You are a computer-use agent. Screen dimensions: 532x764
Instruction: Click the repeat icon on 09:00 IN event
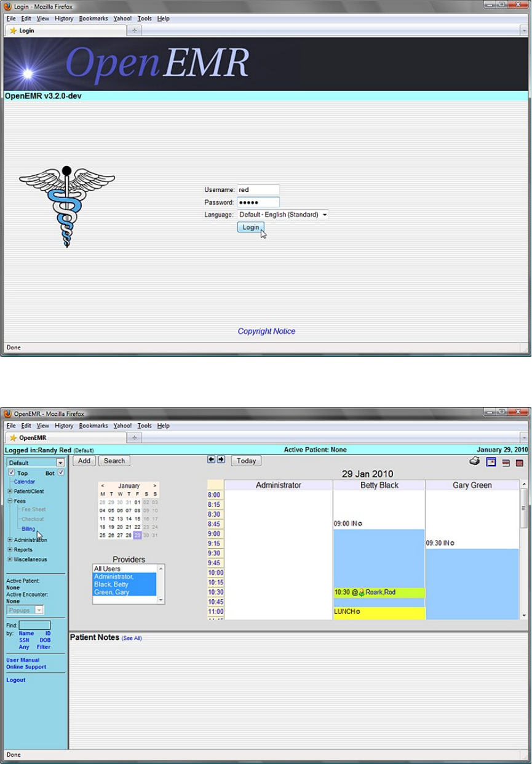tap(360, 524)
